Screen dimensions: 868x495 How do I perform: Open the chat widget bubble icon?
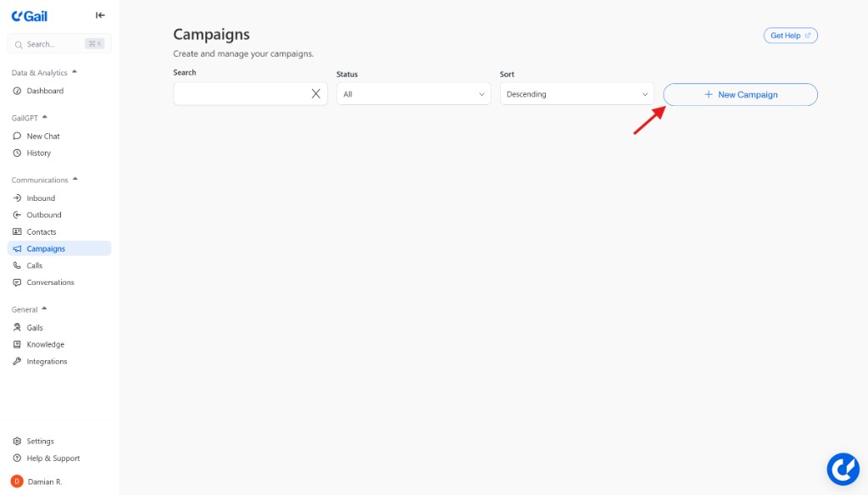pyautogui.click(x=843, y=469)
